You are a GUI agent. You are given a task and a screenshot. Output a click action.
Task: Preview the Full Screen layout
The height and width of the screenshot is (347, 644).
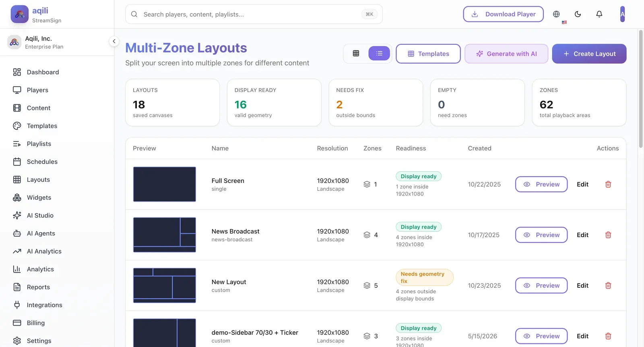[x=541, y=184]
